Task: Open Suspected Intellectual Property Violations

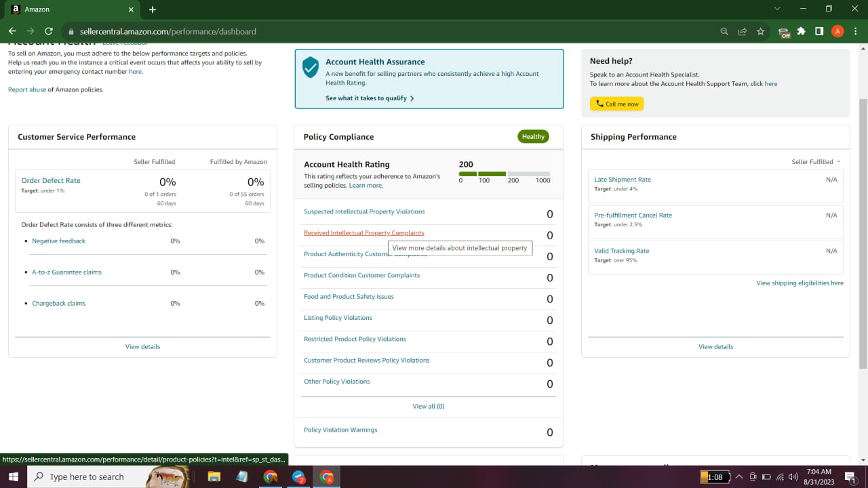Action: click(364, 211)
